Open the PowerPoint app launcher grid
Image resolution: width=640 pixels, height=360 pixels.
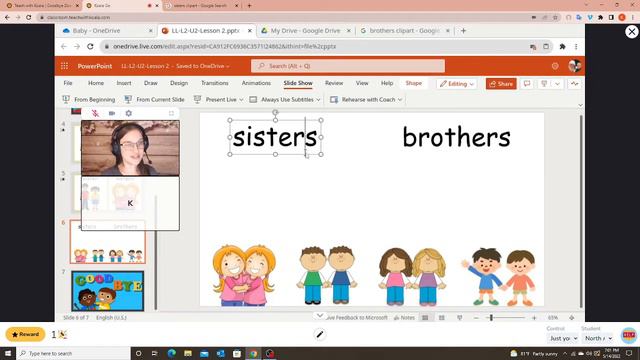[64, 66]
